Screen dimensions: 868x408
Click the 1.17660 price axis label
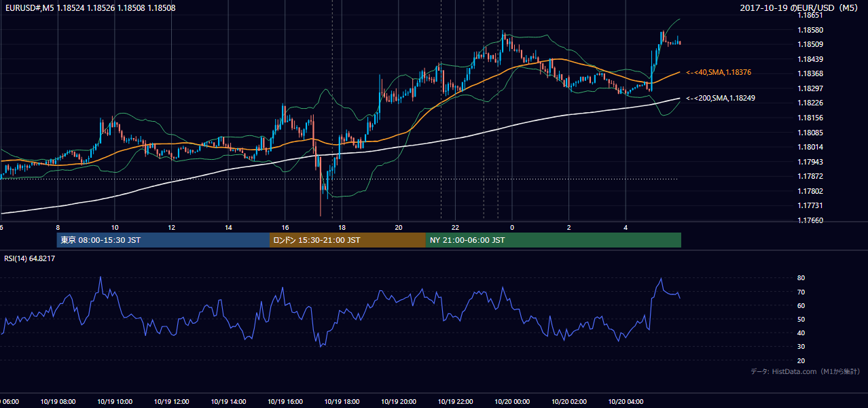[x=809, y=220]
